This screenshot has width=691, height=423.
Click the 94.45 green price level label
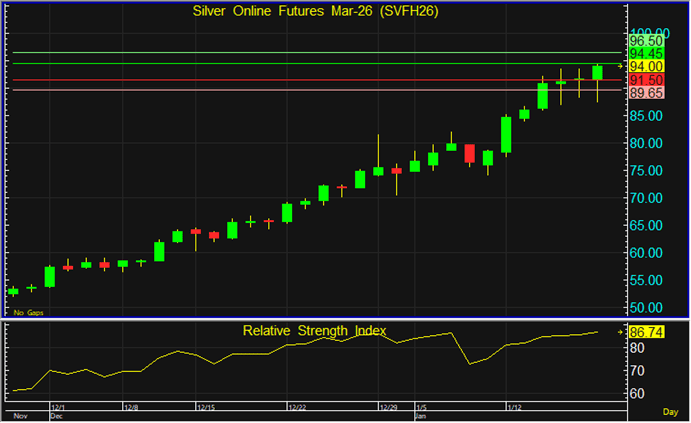[x=647, y=53]
